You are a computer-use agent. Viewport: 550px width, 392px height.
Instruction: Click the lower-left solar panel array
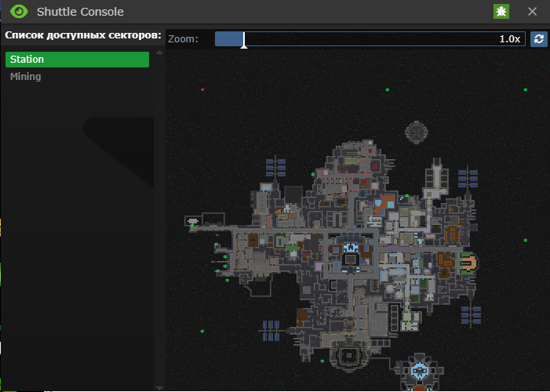(x=271, y=330)
